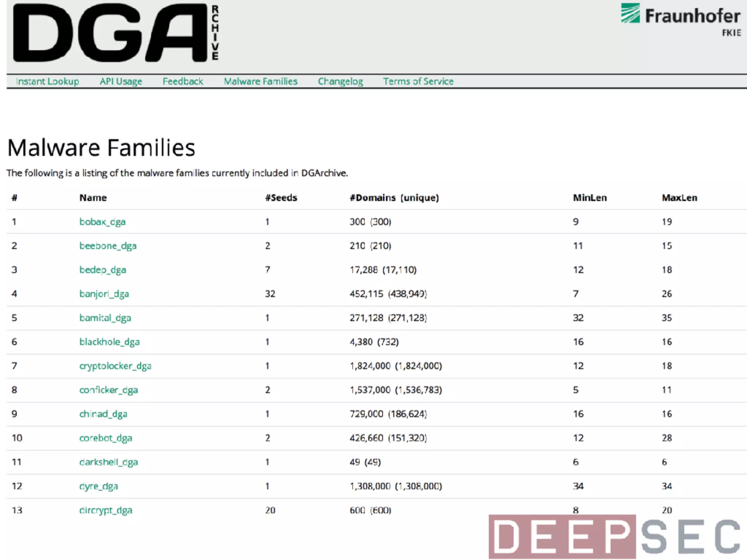Viewport: 747px width, 560px height.
Task: Select Malware Families navigation item
Action: (260, 81)
